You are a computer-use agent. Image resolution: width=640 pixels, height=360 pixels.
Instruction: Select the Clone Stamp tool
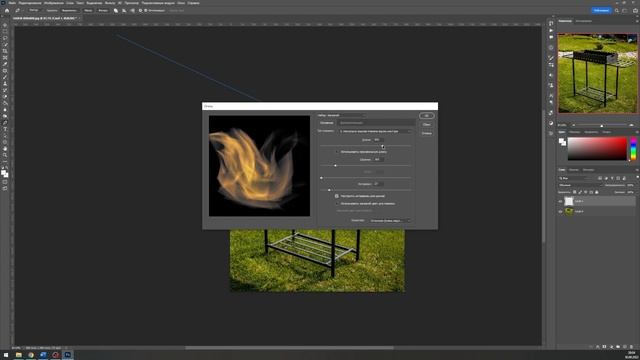click(5, 84)
